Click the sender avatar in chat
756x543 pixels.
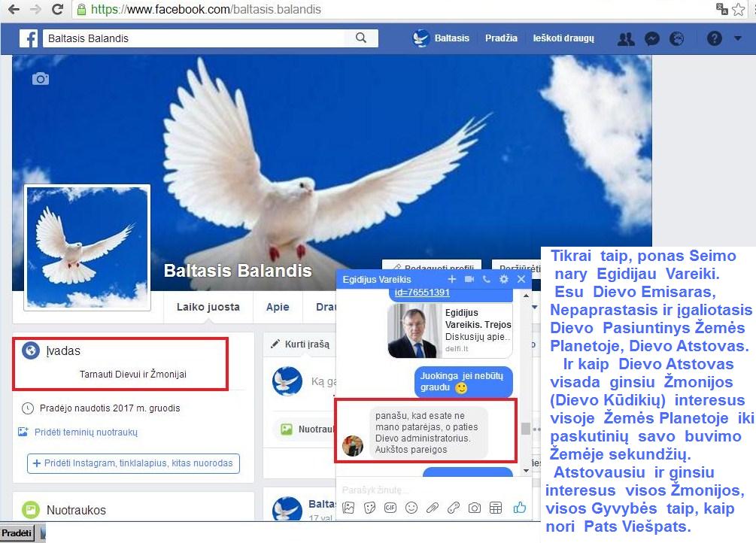[353, 445]
